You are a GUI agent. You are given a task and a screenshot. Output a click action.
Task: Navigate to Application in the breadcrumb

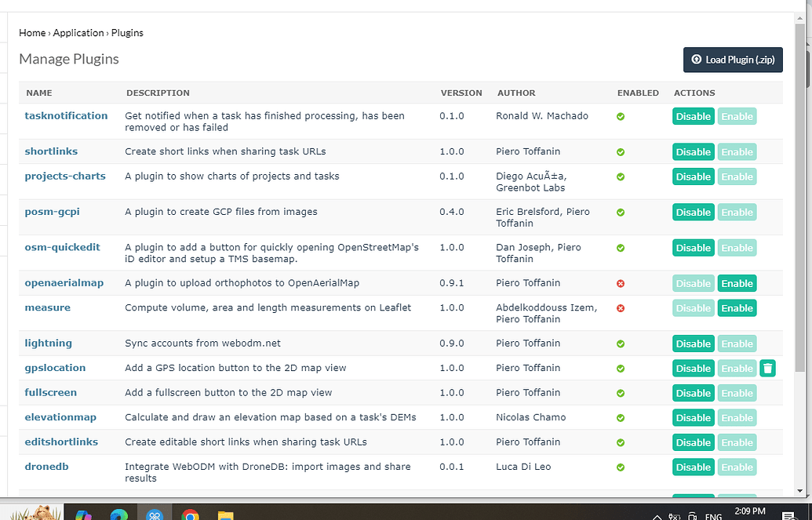78,33
